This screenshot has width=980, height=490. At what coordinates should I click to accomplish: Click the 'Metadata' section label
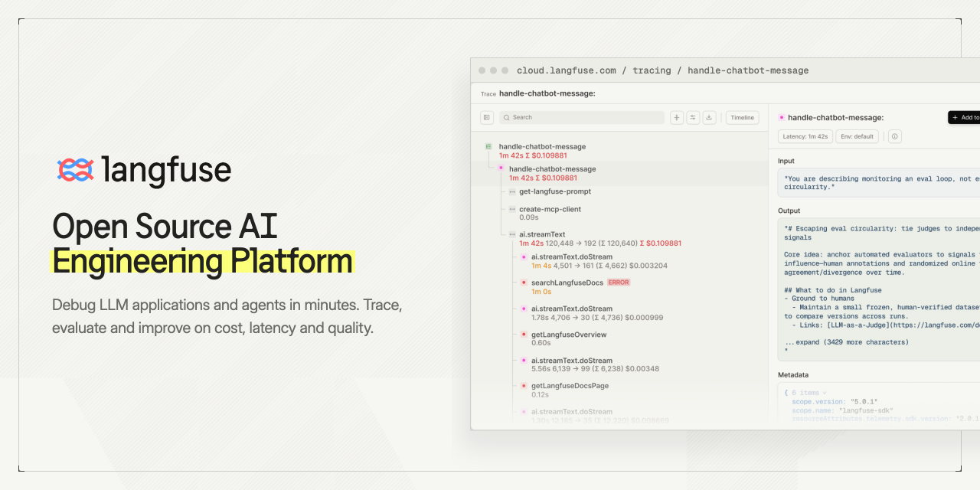pos(793,375)
